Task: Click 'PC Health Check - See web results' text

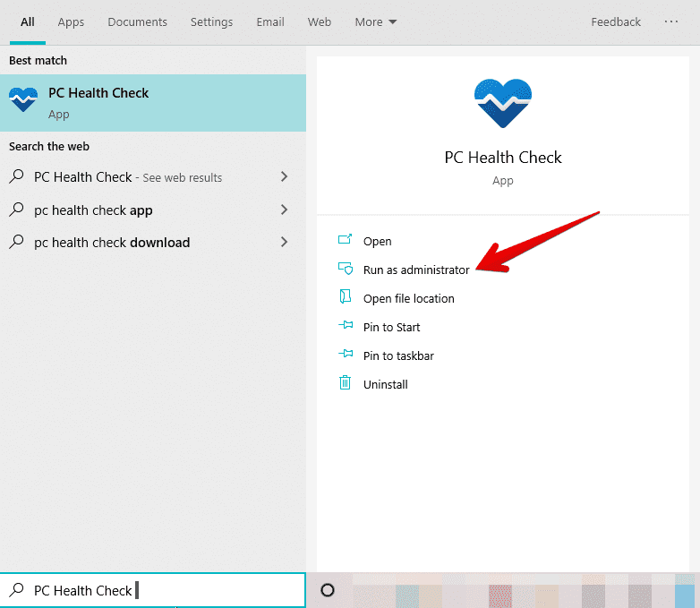Action: click(x=128, y=177)
